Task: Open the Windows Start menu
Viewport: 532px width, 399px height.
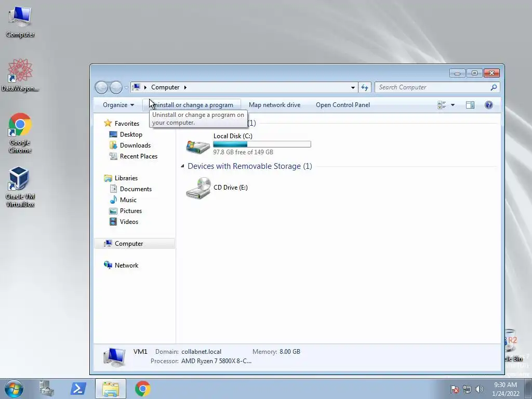Action: coord(14,389)
